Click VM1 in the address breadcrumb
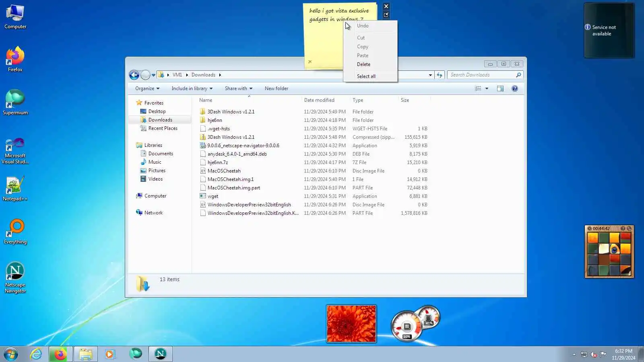The image size is (644, 362). coord(177,75)
